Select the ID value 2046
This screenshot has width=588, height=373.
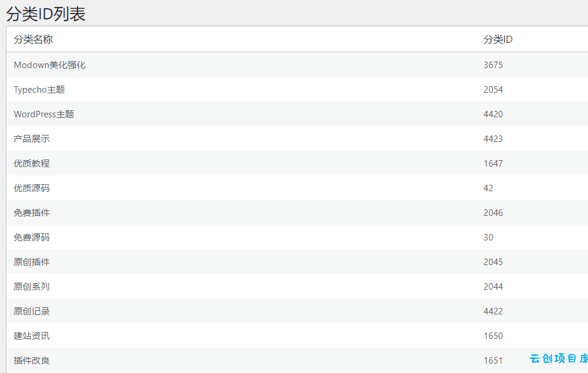pyautogui.click(x=493, y=213)
